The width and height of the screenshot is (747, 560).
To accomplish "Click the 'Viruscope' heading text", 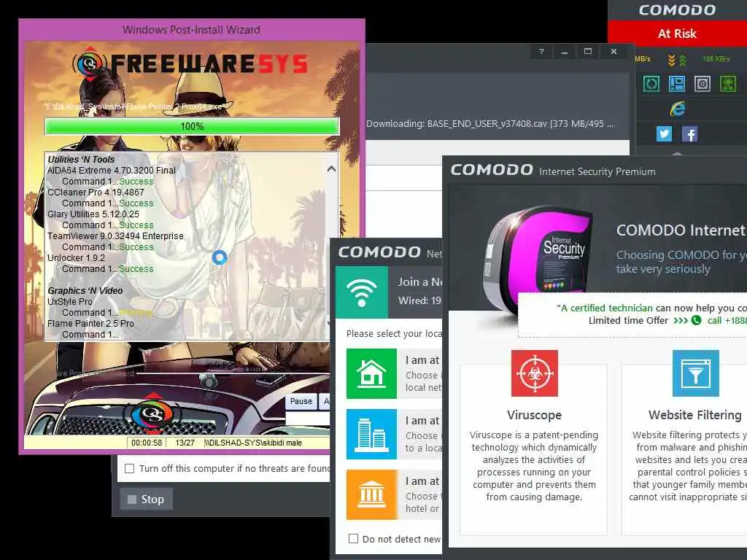I will pyautogui.click(x=534, y=415).
